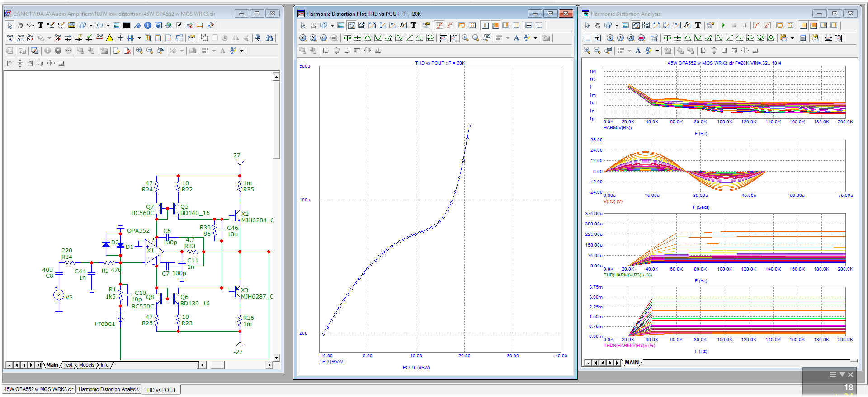
Task: Select the Harmonic Distortion Analysis window tab
Action: [108, 389]
